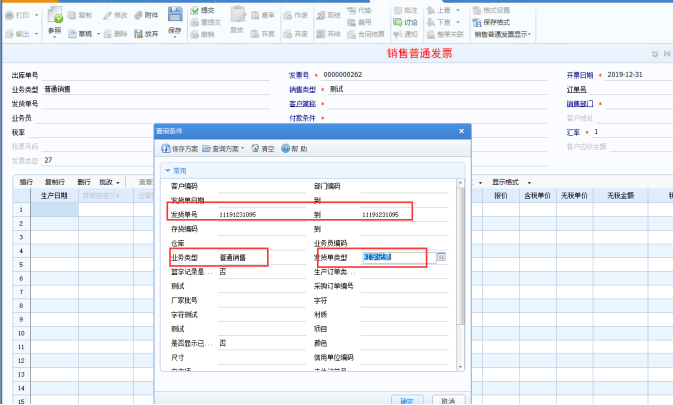Screen dimensions: 673x405
Task: Click the first-record navigation icon
Action: coord(667,54)
